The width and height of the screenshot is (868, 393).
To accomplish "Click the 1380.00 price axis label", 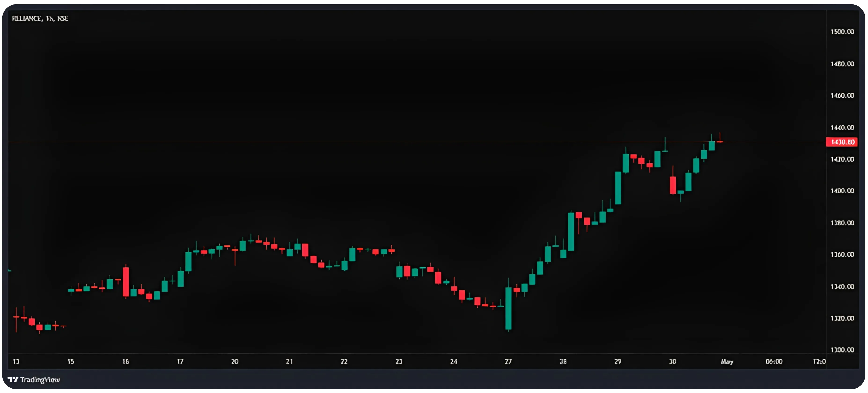I will click(x=842, y=223).
